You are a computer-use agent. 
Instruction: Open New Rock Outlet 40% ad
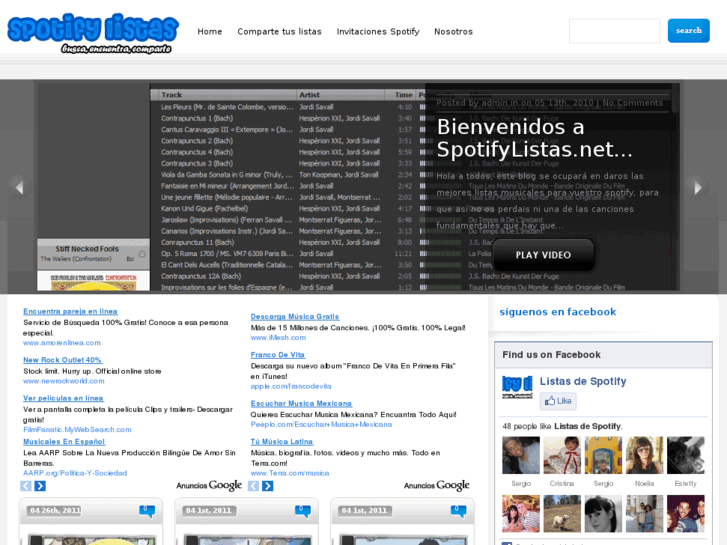(62, 360)
